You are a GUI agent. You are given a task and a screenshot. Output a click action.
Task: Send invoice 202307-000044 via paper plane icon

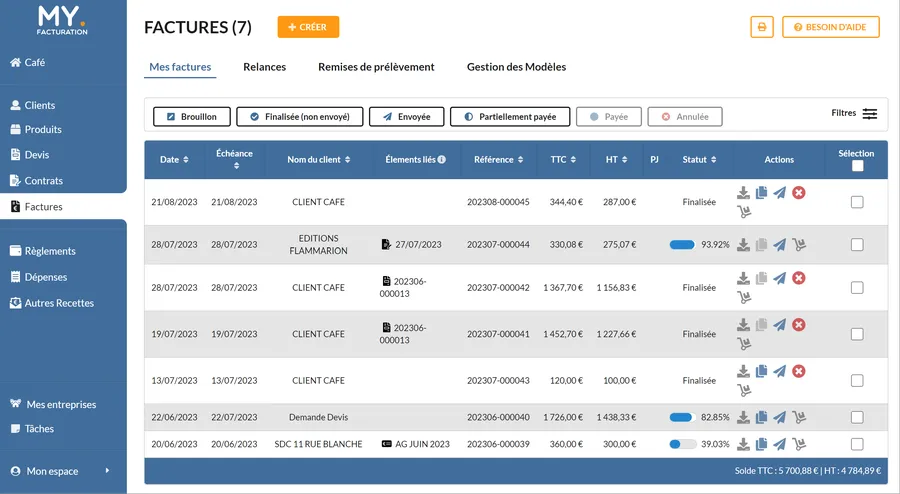coord(779,245)
